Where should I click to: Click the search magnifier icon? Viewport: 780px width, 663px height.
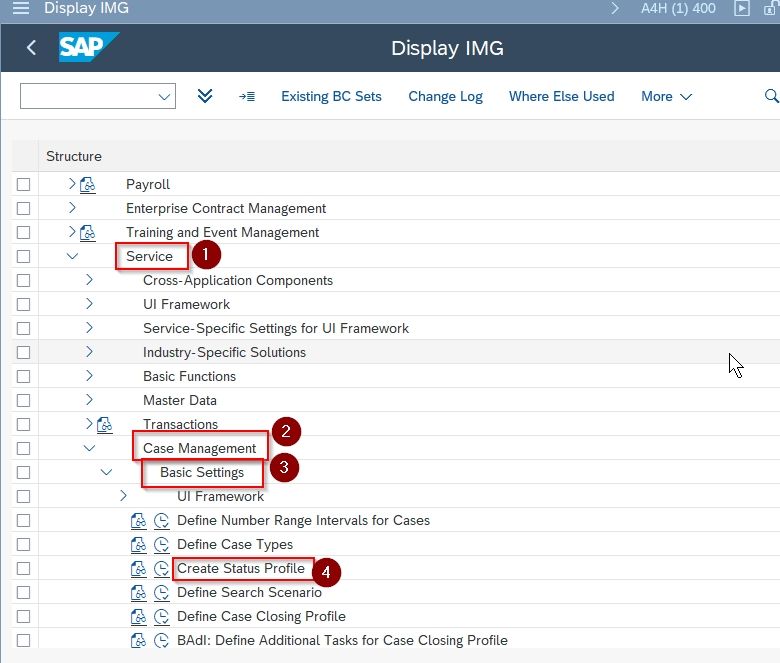[771, 96]
